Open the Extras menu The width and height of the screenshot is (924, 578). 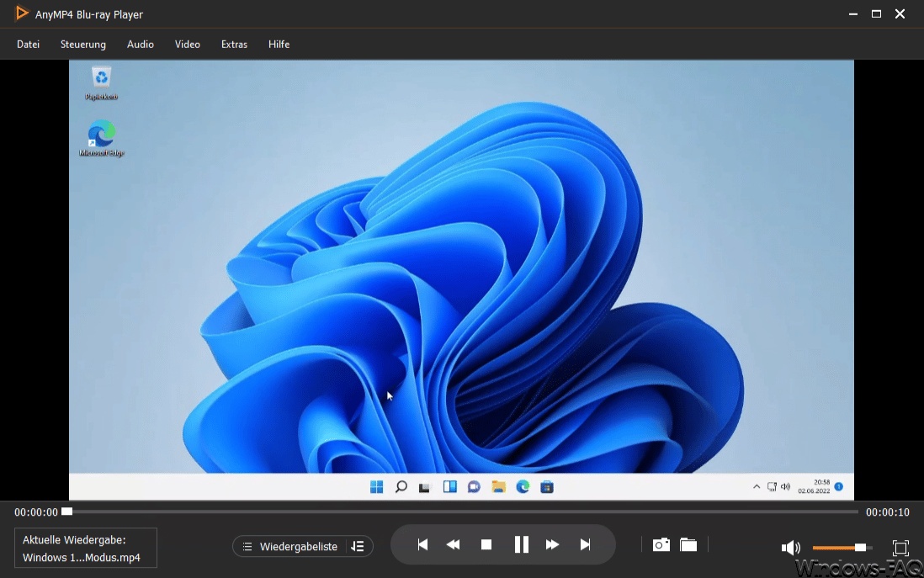[234, 45]
